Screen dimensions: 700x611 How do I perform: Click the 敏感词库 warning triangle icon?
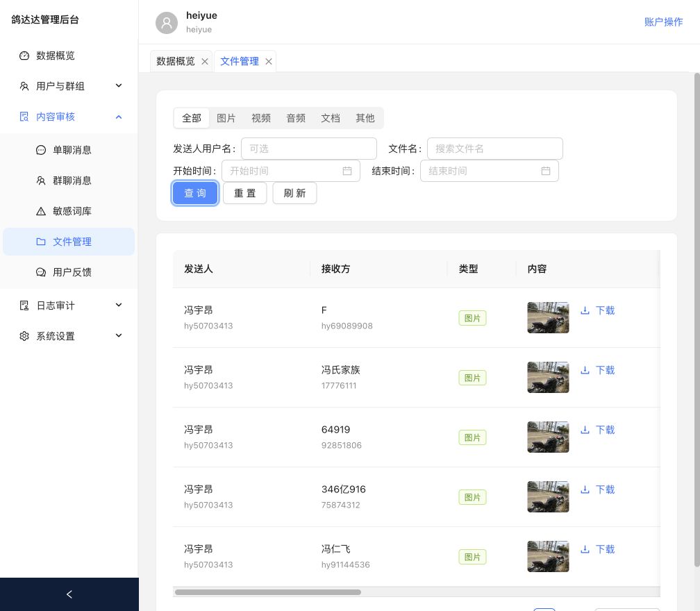[x=40, y=211]
